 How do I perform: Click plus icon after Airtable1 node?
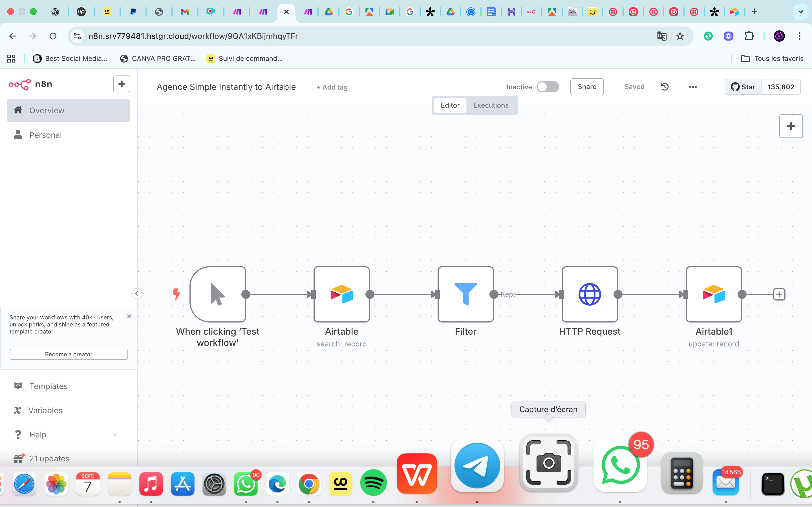[779, 294]
